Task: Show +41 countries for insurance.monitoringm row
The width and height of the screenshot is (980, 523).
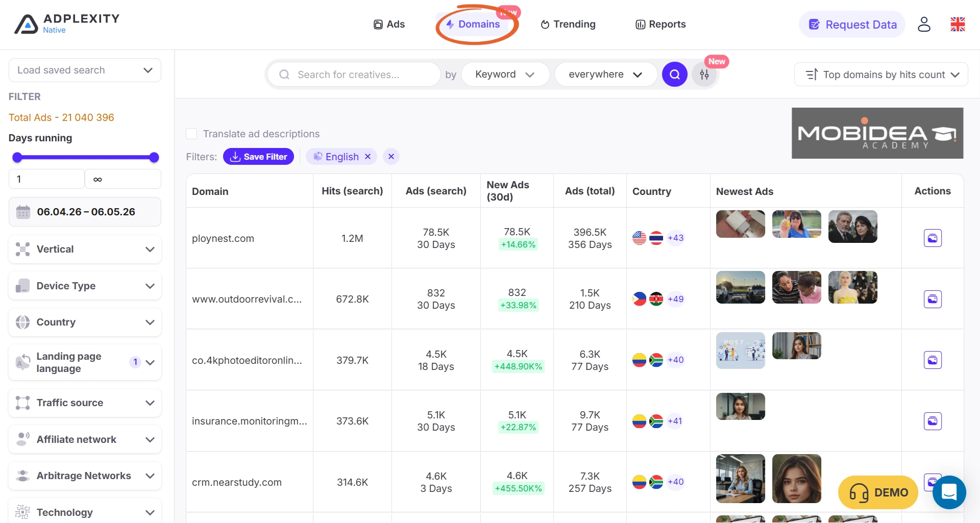Action: (675, 421)
